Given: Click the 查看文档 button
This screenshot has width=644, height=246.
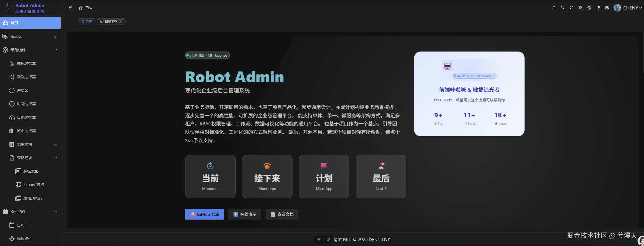Looking at the screenshot, I should (x=282, y=214).
